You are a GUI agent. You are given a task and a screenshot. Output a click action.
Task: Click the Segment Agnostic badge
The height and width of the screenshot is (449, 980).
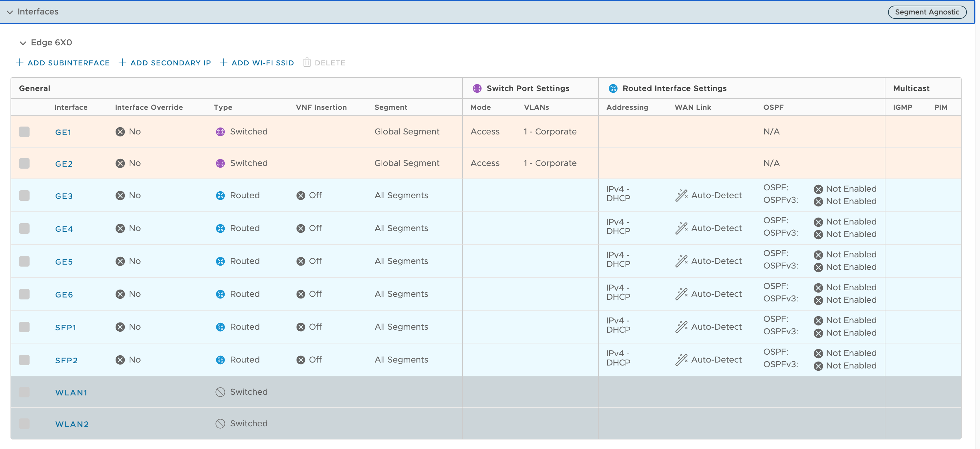point(927,12)
